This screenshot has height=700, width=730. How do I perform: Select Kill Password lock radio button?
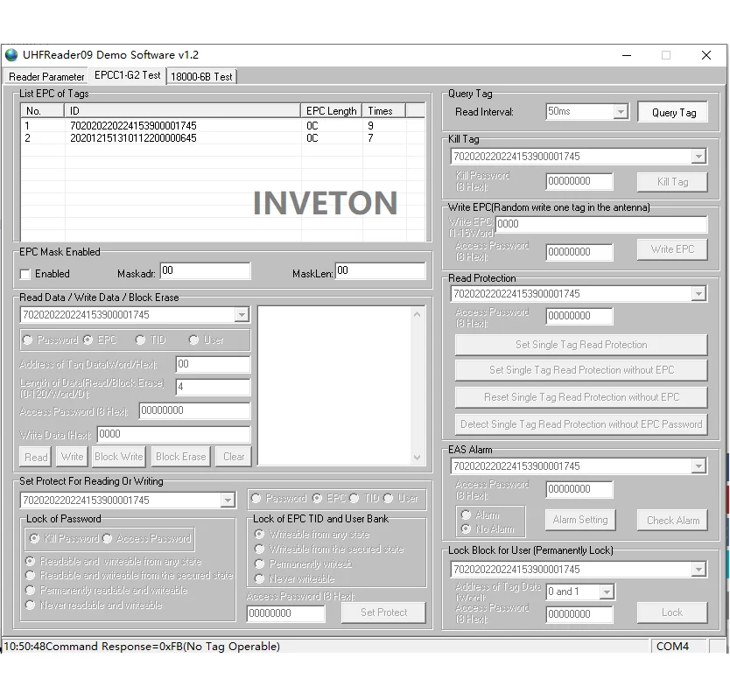[x=34, y=538]
